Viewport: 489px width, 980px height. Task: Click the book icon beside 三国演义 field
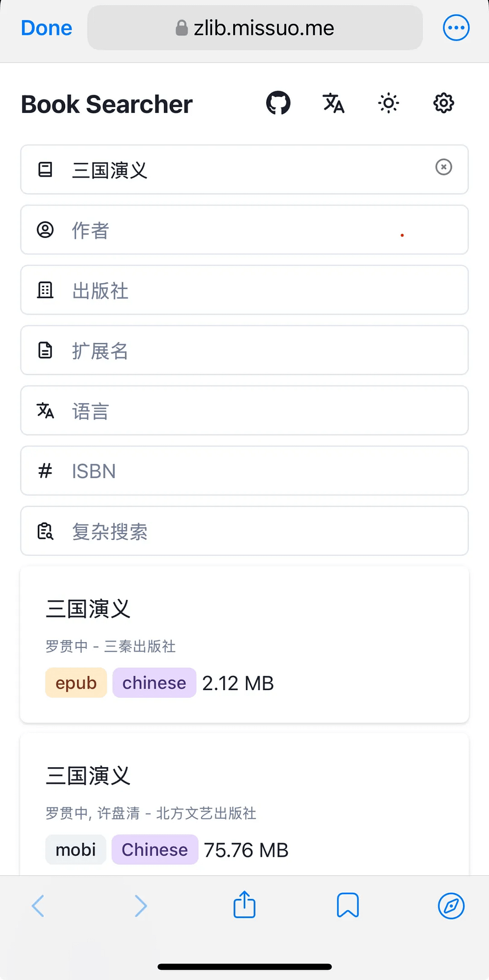45,169
